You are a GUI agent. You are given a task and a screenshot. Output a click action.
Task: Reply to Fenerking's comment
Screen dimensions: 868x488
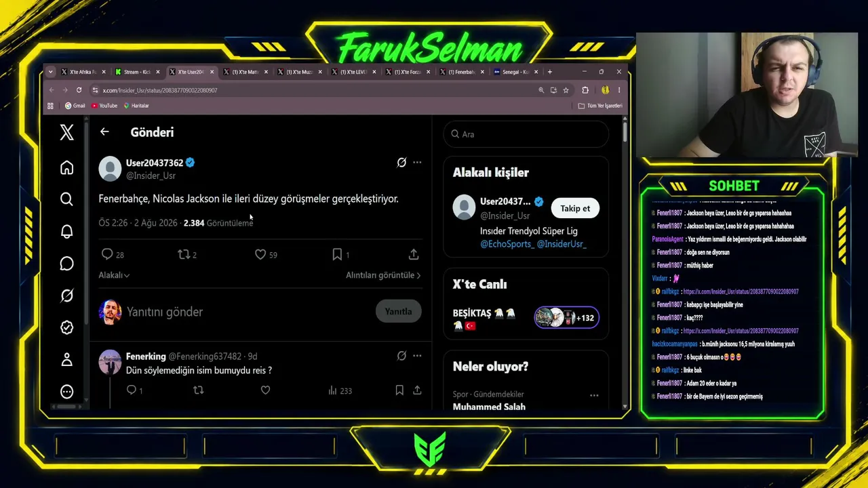[134, 390]
